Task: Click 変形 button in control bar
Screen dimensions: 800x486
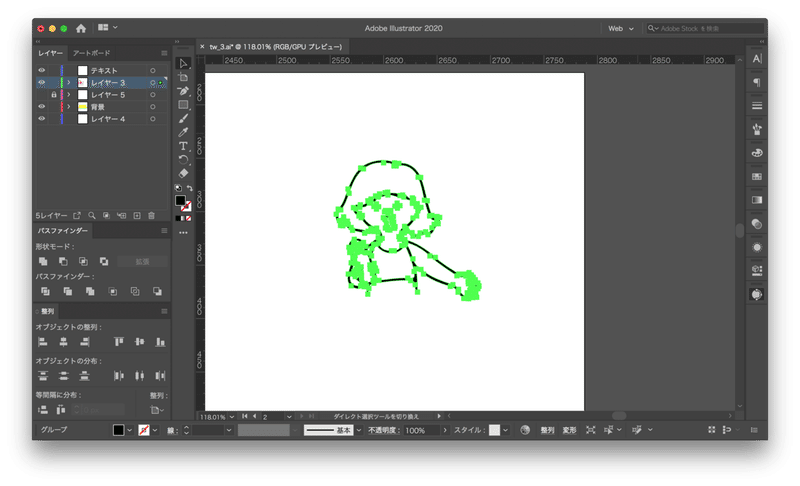Action: (x=569, y=430)
